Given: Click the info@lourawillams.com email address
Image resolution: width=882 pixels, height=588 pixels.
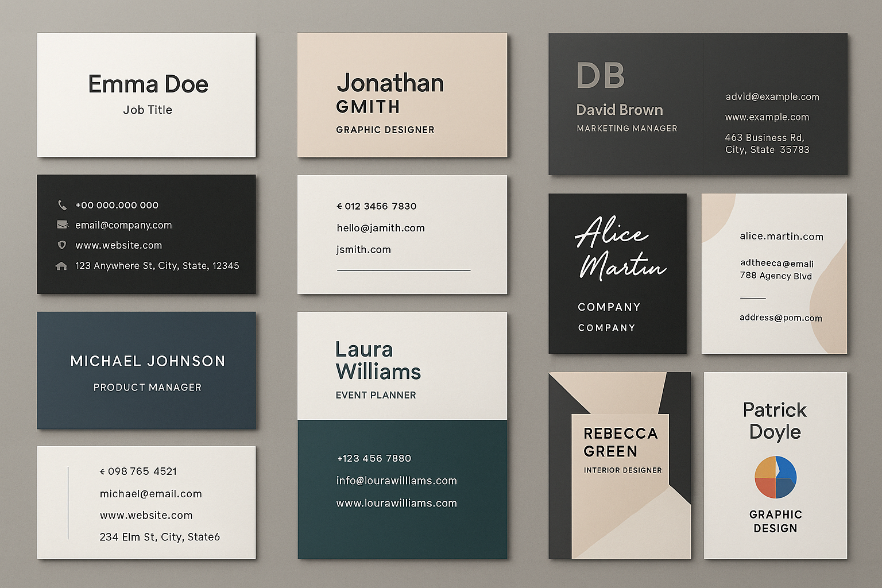Looking at the screenshot, I should tap(396, 481).
